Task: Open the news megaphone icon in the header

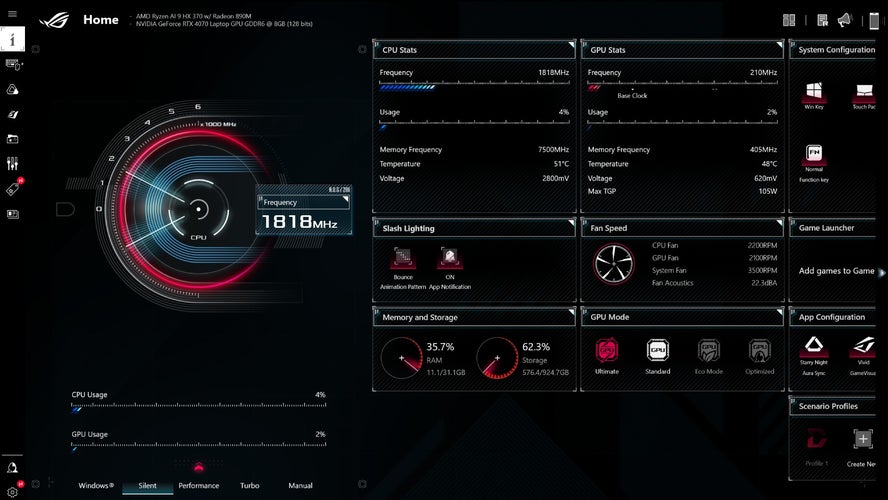Action: point(844,20)
